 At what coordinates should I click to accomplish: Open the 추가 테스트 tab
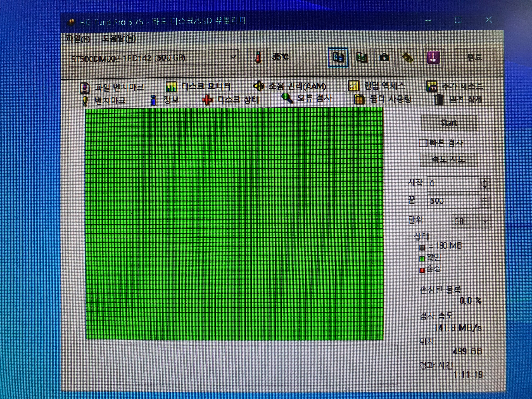point(454,86)
